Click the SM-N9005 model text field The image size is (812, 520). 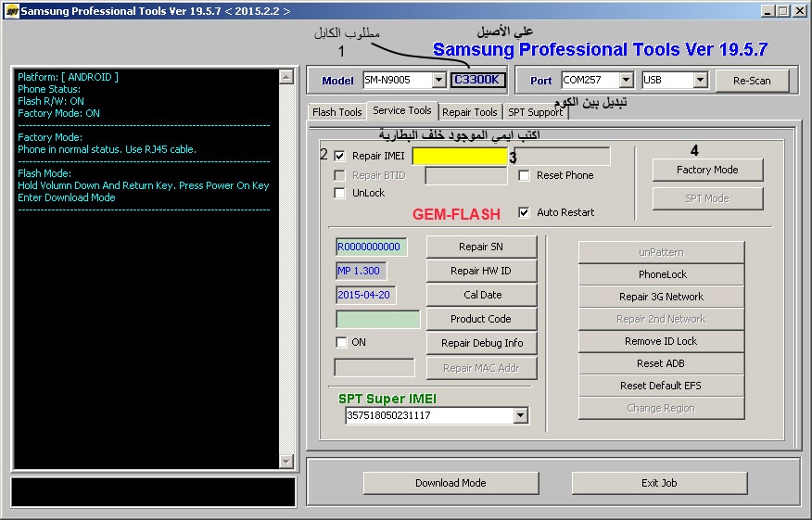(x=398, y=80)
